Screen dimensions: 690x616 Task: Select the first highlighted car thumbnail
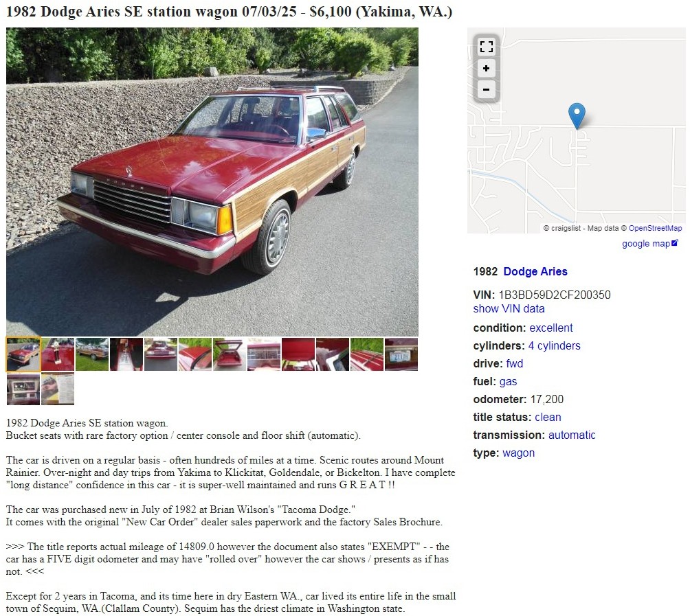coord(23,354)
